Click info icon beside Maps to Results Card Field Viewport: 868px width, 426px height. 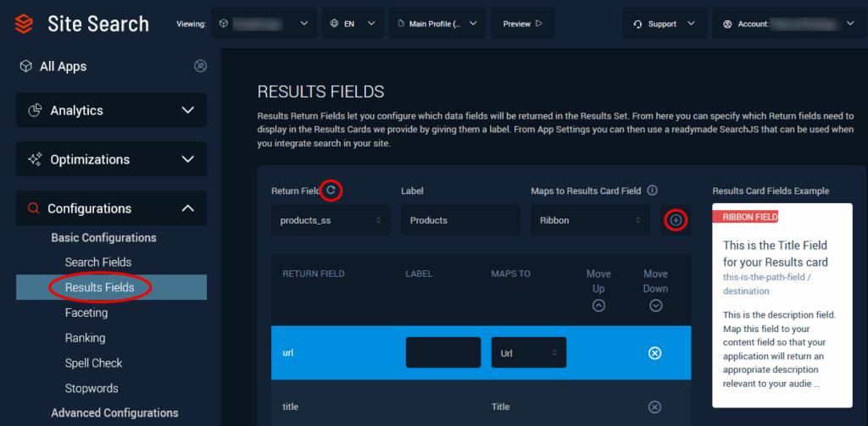[653, 191]
